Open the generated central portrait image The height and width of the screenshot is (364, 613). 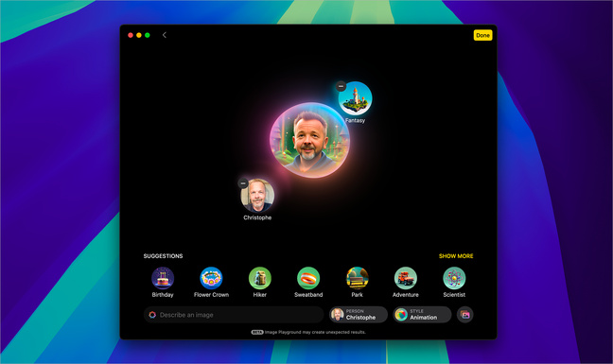309,140
